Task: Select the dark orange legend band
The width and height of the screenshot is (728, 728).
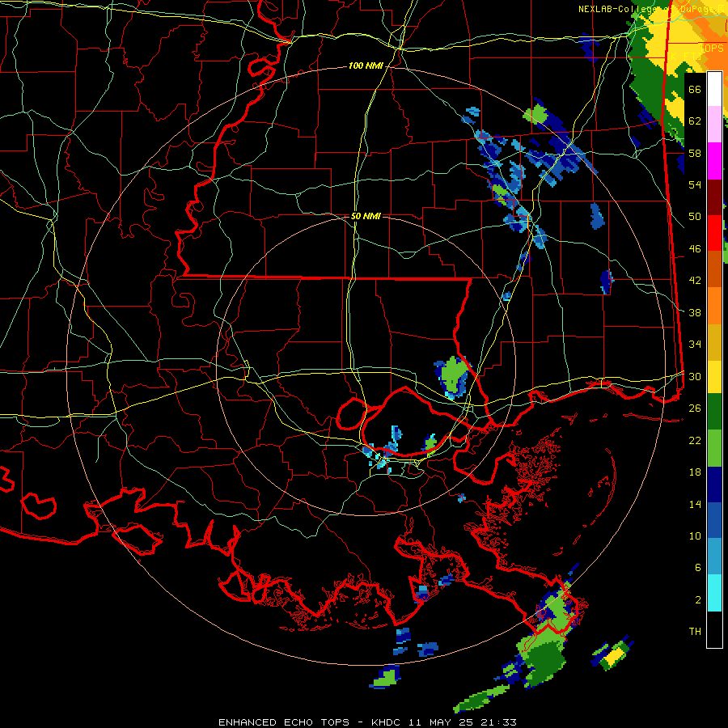Action: (714, 269)
